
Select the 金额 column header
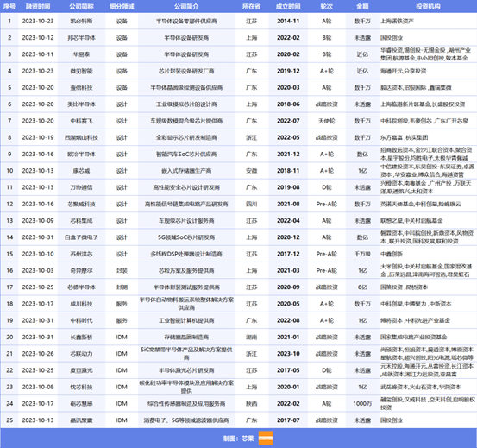click(362, 6)
